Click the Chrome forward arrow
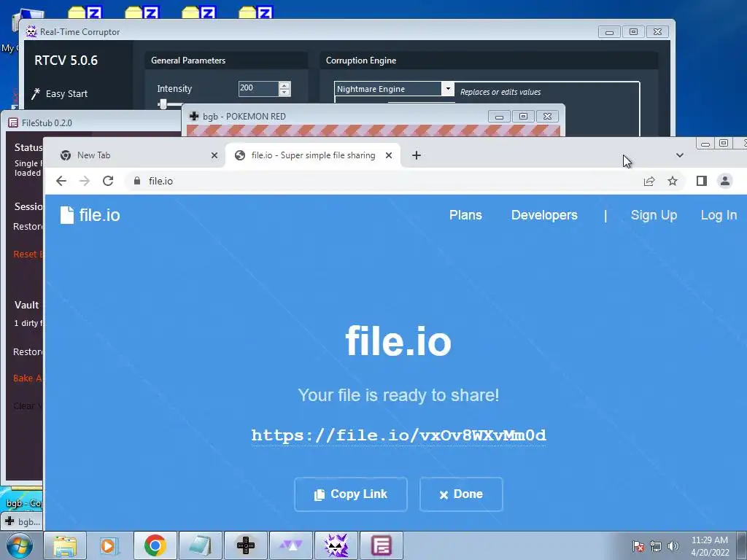 click(x=85, y=181)
